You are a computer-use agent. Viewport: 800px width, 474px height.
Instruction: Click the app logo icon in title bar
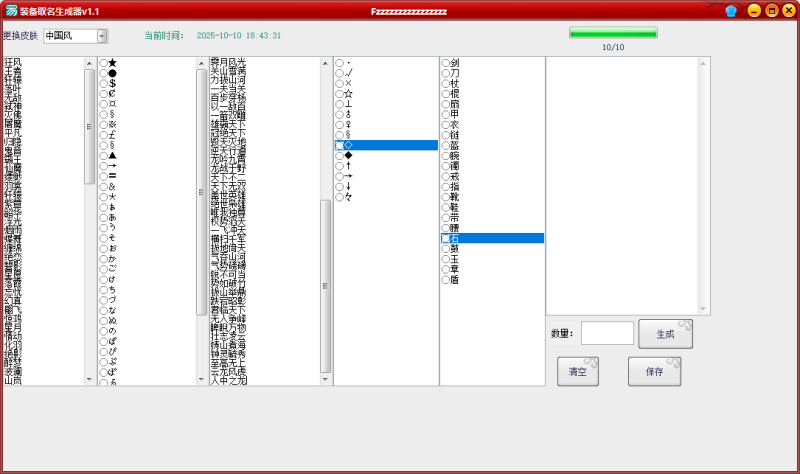[x=10, y=11]
